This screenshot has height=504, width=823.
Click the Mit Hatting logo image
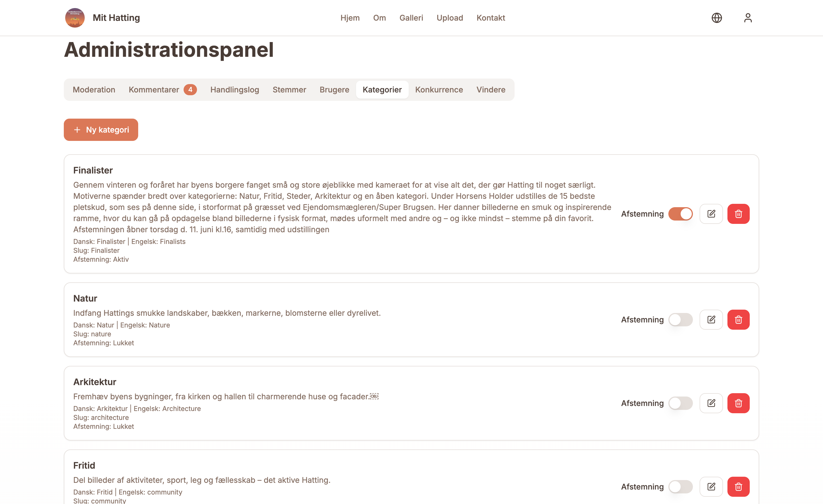[75, 18]
